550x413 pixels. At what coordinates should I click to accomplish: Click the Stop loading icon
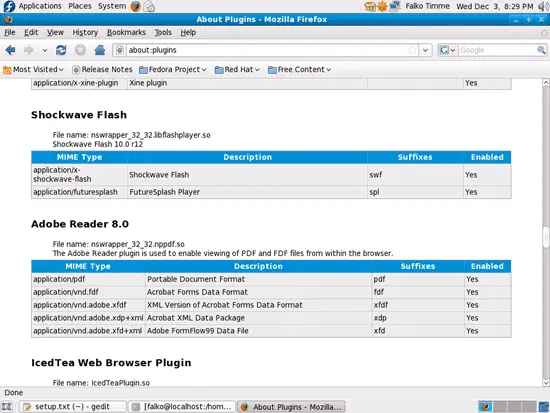tap(80, 50)
